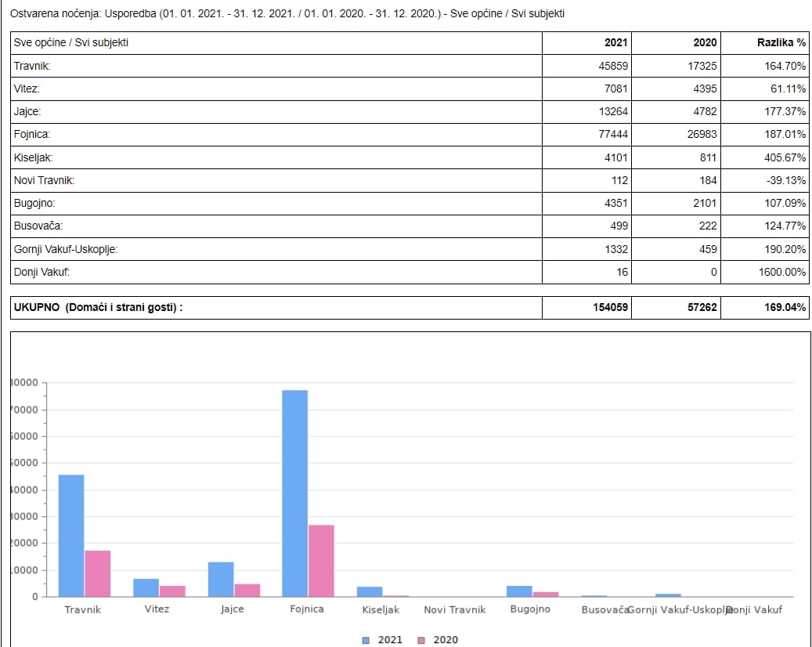The width and height of the screenshot is (812, 647).
Task: Select Fojnica's blue 2021 bar
Action: point(295,493)
